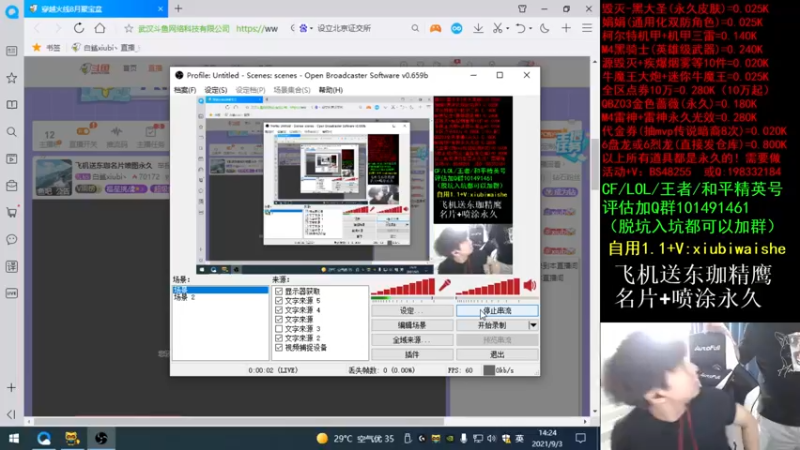Image resolution: width=800 pixels, height=450 pixels.
Task: Toggle the 视频捕捉设备 source checkbox
Action: coord(279,347)
